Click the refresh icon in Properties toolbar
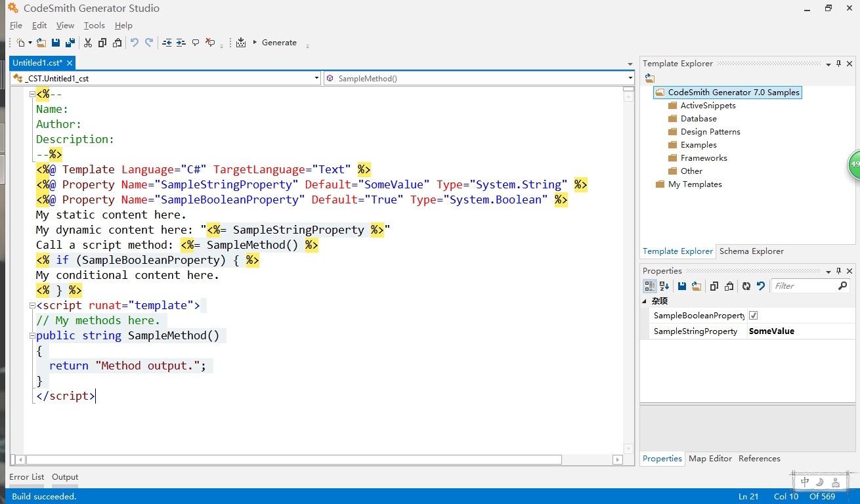 coord(746,286)
